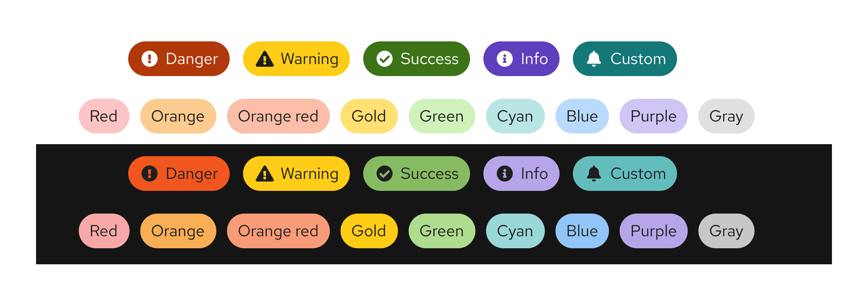Image resolution: width=868 pixels, height=307 pixels.
Task: Click the exclamation icon in bright-orange Danger label
Action: [x=149, y=174]
